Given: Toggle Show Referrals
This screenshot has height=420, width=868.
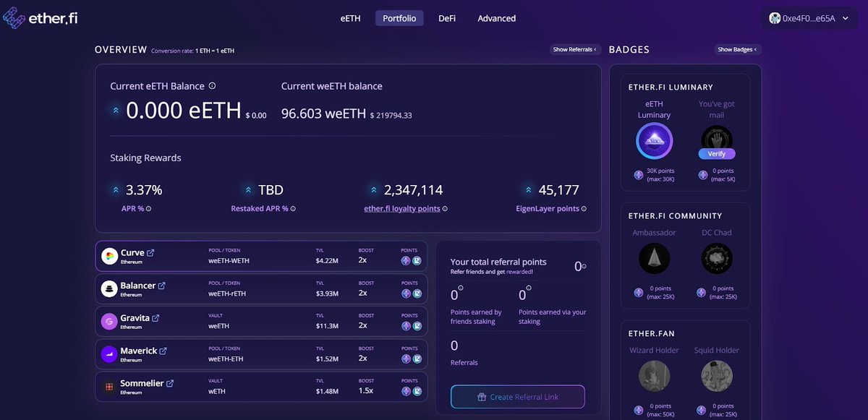Looking at the screenshot, I should pos(575,50).
